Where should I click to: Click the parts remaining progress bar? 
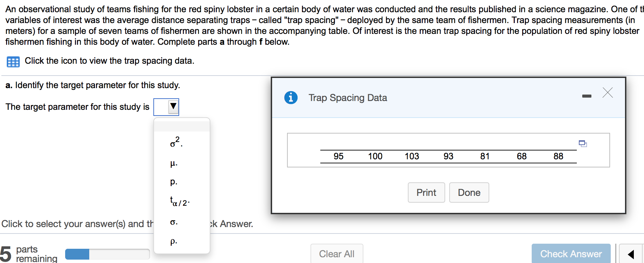[x=107, y=254]
